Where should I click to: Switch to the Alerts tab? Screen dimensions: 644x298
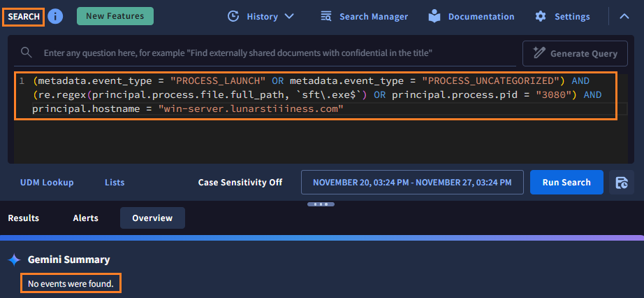click(x=85, y=218)
